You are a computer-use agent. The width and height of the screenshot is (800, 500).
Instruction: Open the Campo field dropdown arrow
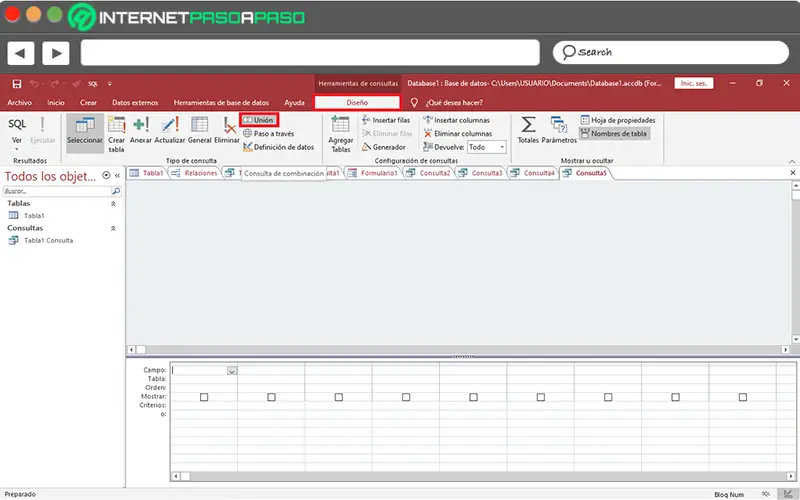point(232,371)
